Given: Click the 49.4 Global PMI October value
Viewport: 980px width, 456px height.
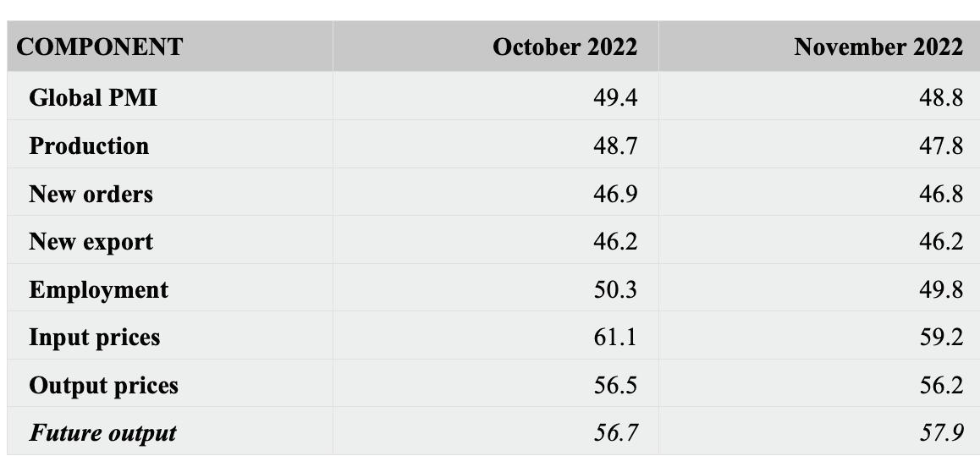Looking at the screenshot, I should 614,97.
